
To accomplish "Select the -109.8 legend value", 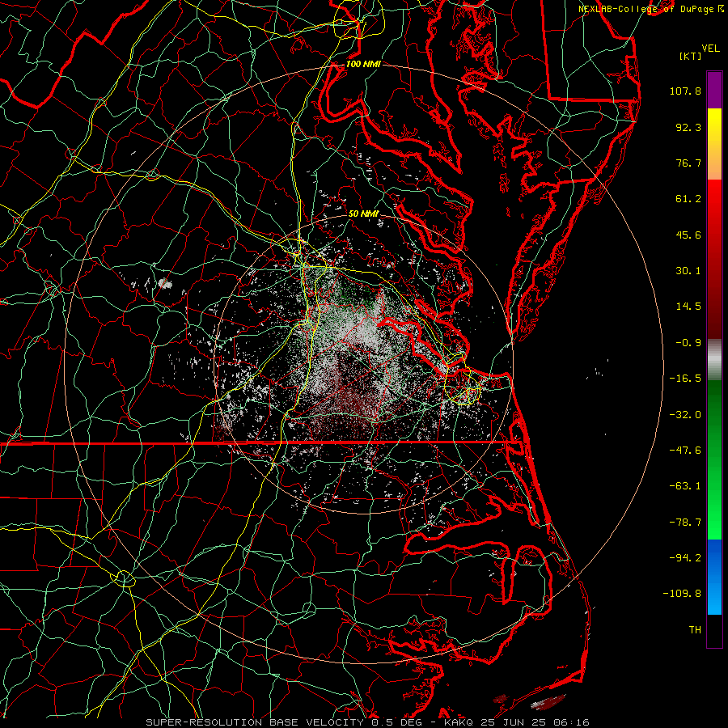I will click(683, 594).
